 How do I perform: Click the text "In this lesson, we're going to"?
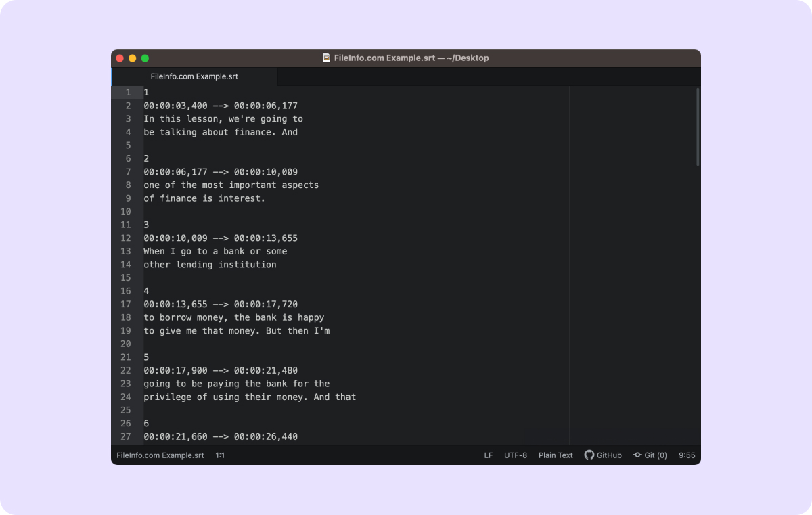pos(223,119)
